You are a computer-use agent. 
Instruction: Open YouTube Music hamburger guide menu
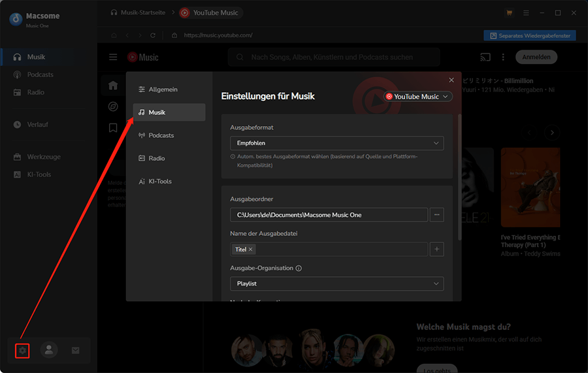pos(113,57)
